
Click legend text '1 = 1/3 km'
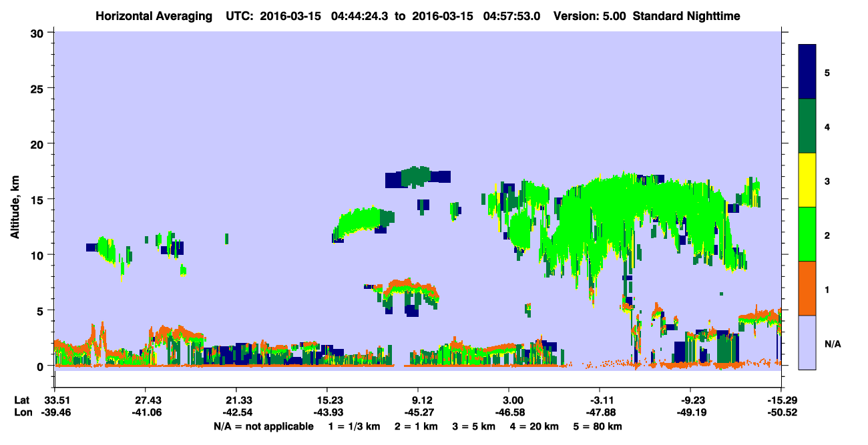pos(353,426)
